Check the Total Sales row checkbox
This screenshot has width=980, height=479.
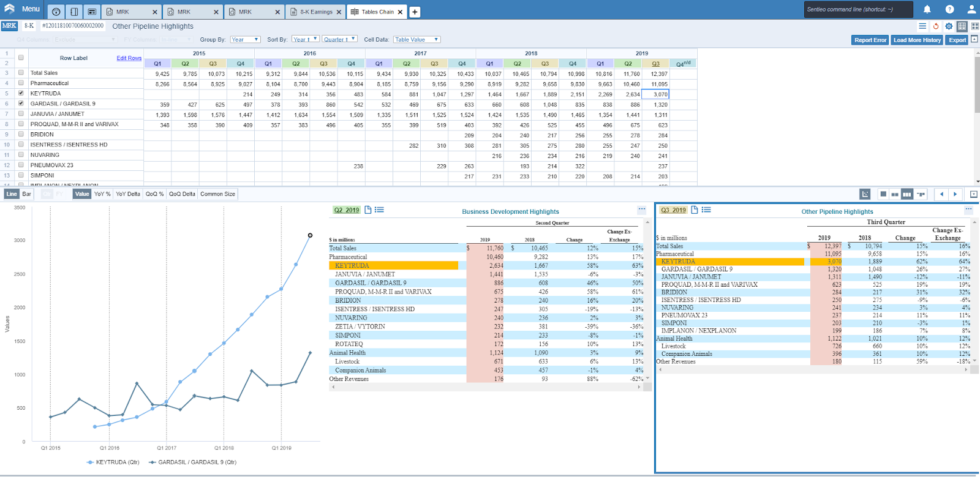click(21, 72)
